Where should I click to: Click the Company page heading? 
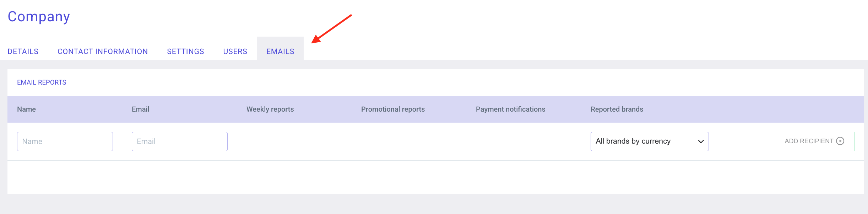pyautogui.click(x=39, y=16)
